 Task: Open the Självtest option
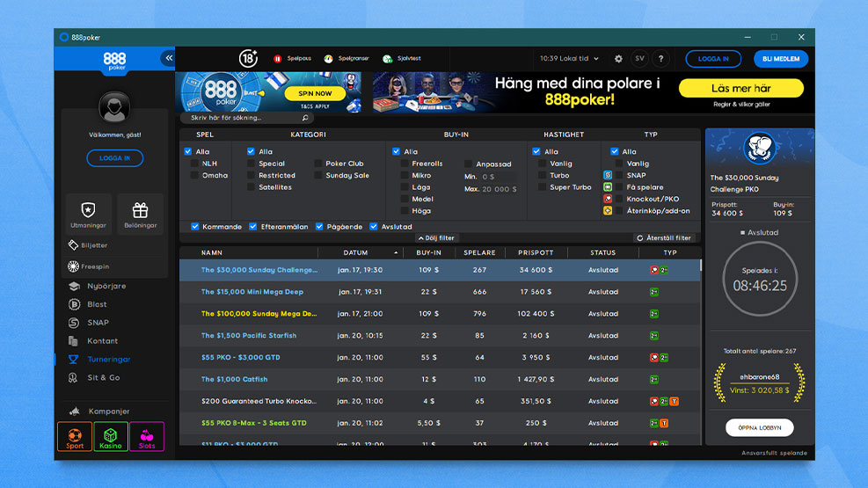[x=402, y=58]
